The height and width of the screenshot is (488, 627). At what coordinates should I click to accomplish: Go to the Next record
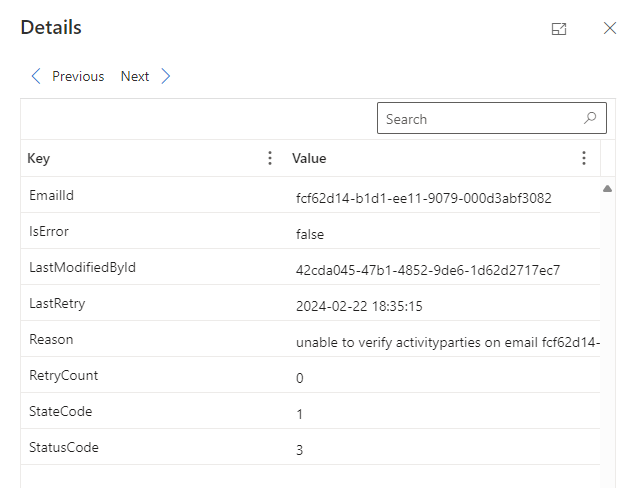(x=135, y=76)
